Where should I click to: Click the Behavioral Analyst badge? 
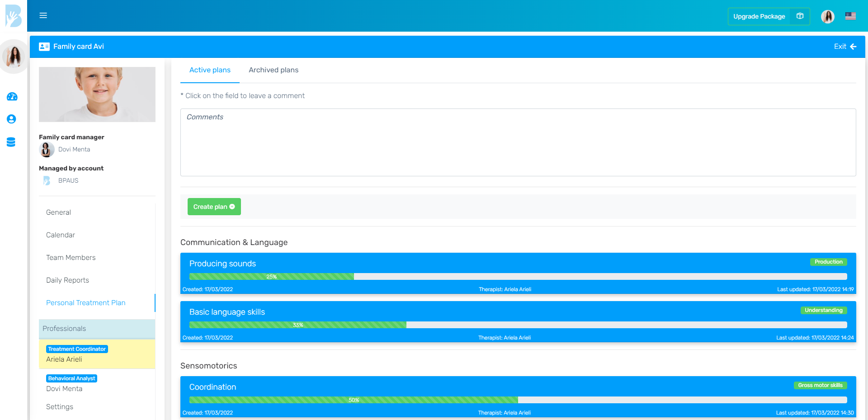click(71, 378)
